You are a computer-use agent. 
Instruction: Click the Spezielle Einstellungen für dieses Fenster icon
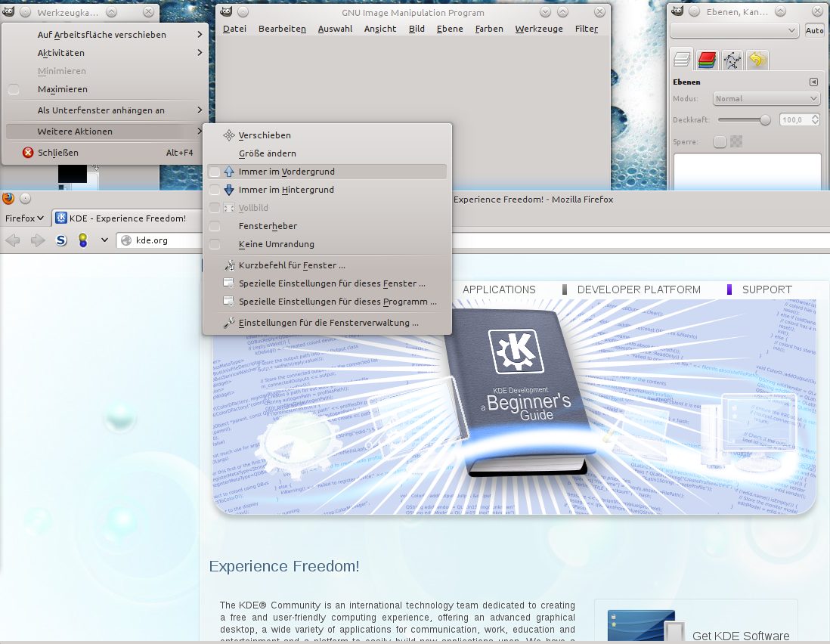(x=229, y=283)
